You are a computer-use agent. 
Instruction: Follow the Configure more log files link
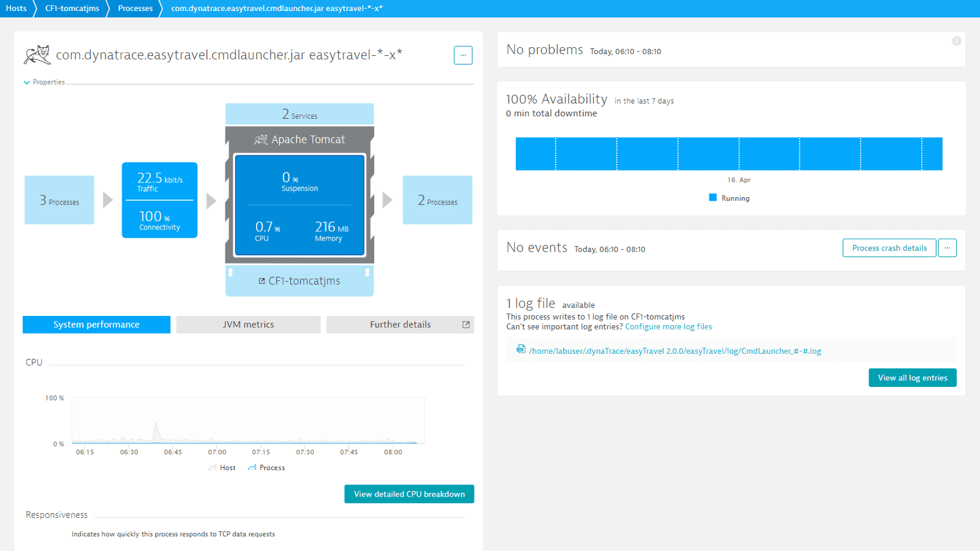(668, 327)
